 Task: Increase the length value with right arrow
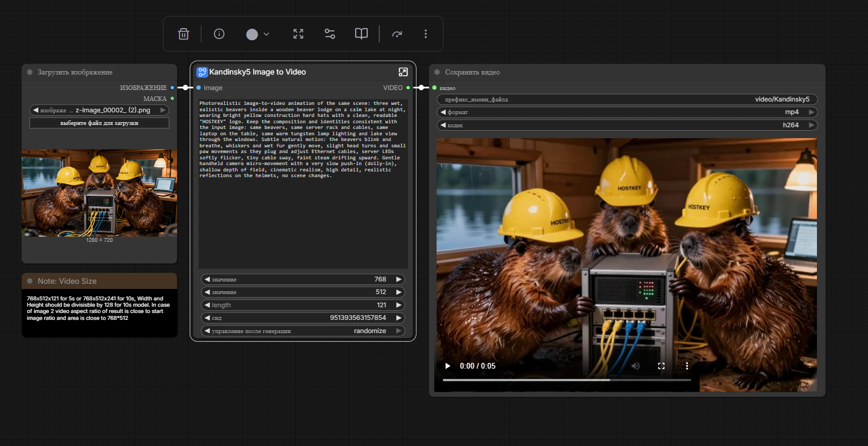tap(399, 305)
